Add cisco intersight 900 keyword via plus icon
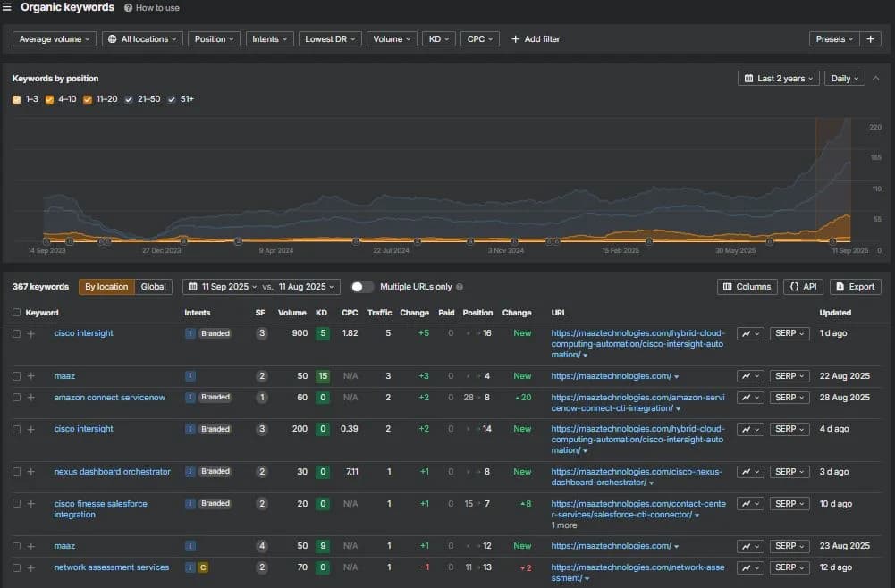The height and width of the screenshot is (588, 895). pos(30,333)
